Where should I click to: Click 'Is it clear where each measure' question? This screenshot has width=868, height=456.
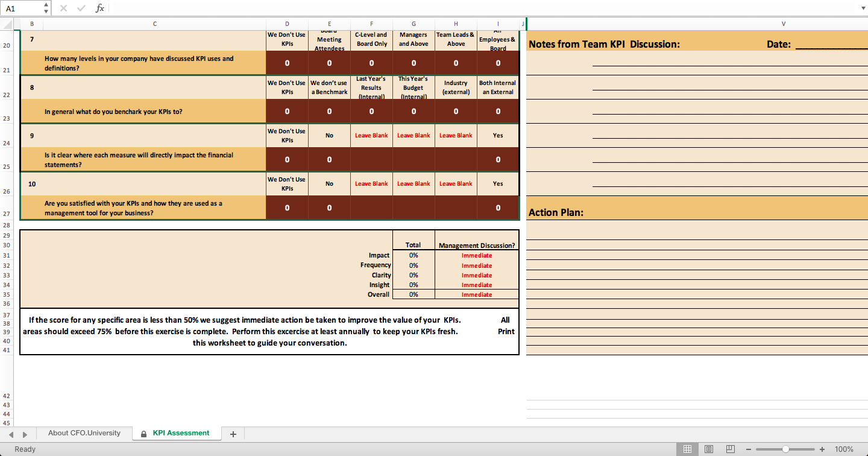coord(139,160)
